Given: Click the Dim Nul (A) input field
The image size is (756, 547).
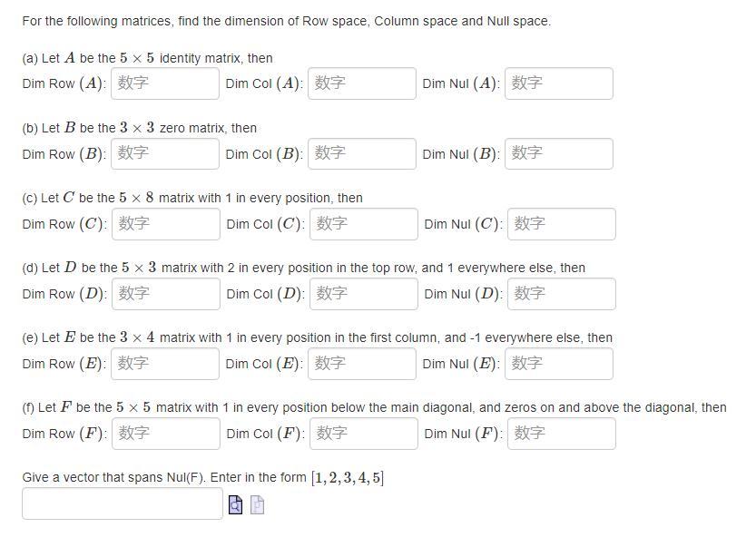Looking at the screenshot, I should [x=559, y=83].
